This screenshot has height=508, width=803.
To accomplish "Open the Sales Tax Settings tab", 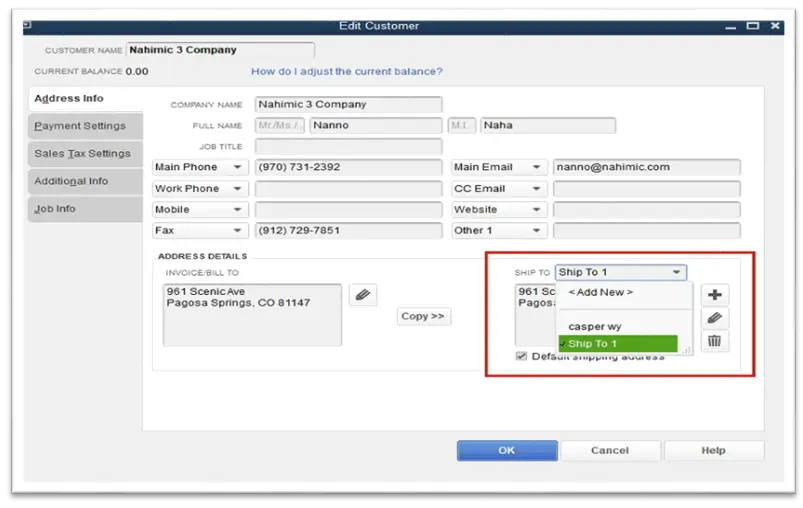I will click(x=85, y=154).
